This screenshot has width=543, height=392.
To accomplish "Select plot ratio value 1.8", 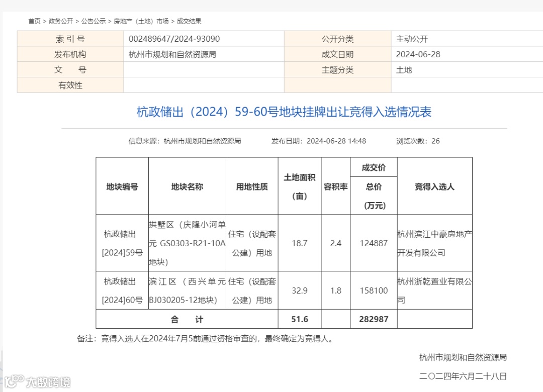I will [335, 290].
